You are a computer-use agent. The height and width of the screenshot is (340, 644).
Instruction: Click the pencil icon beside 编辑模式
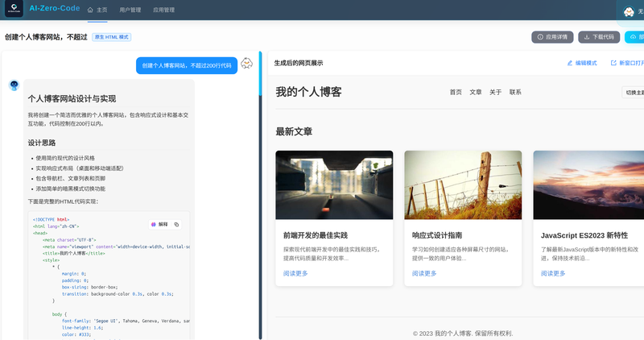(570, 63)
